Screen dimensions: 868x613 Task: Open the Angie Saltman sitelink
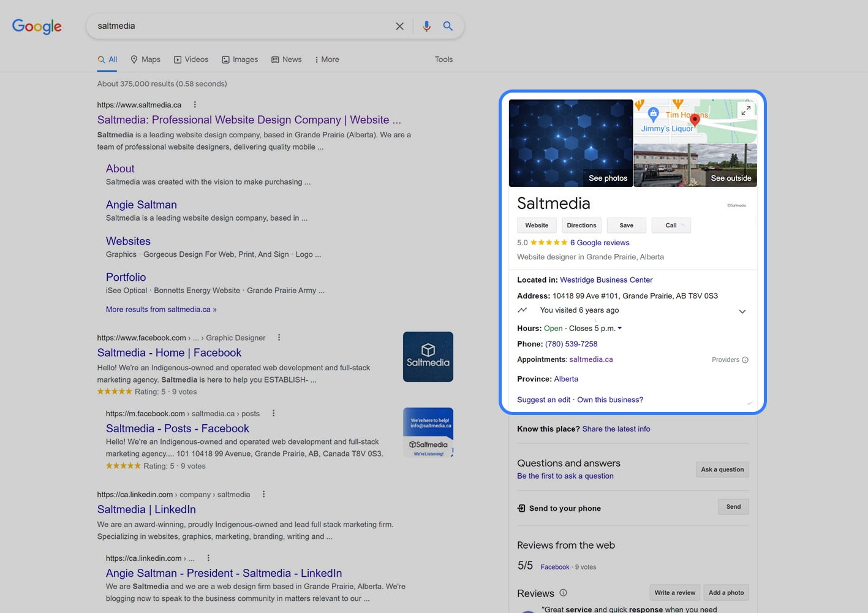coord(142,205)
